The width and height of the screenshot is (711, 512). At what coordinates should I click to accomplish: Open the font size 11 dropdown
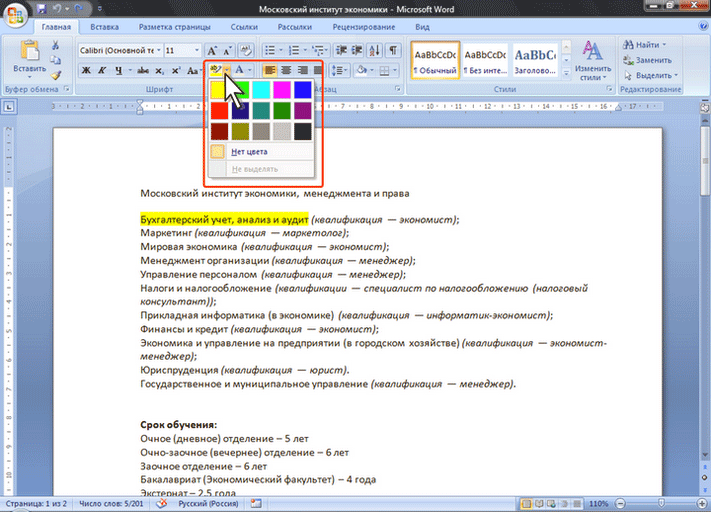pos(197,50)
